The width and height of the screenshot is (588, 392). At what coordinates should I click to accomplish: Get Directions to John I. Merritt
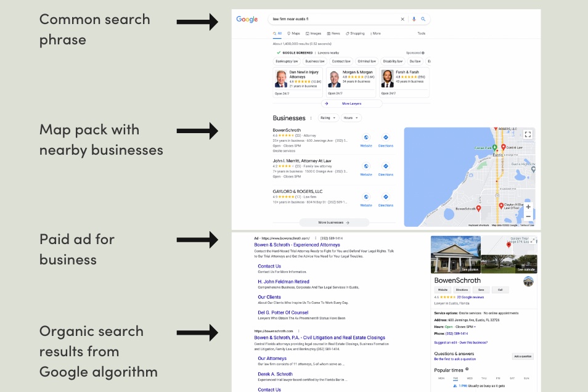pyautogui.click(x=385, y=166)
